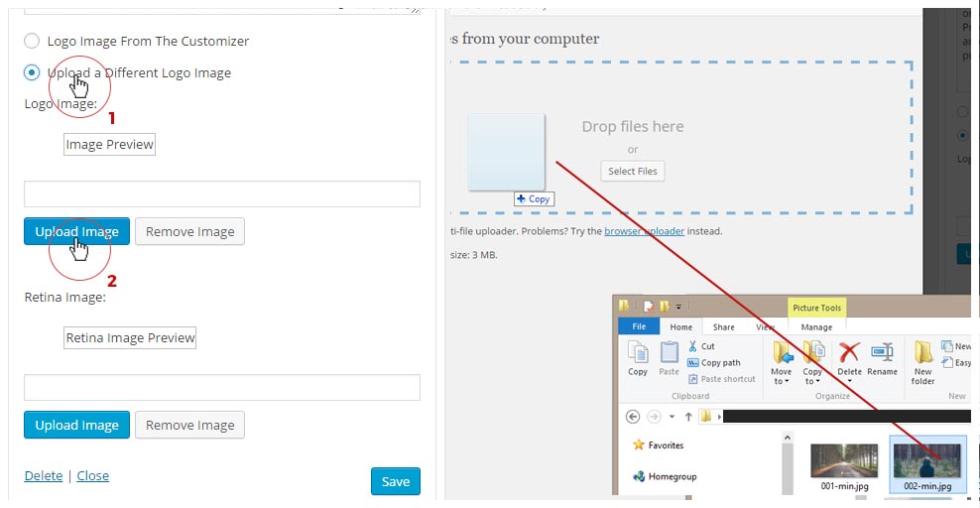This screenshot has height=508, width=980.
Task: Expand the Copy to dropdown
Action: pyautogui.click(x=812, y=381)
